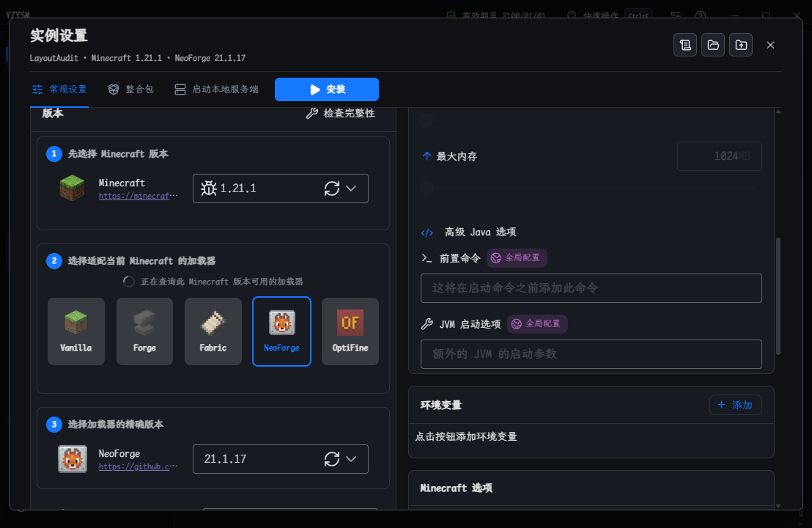Select the Fabric loader card
The height and width of the screenshot is (528, 812).
pos(213,331)
